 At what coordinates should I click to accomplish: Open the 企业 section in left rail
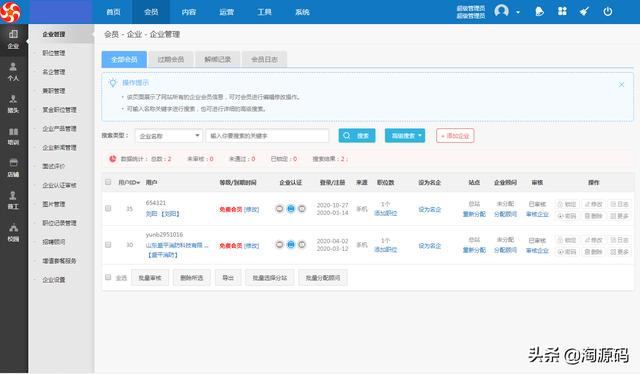[x=13, y=39]
